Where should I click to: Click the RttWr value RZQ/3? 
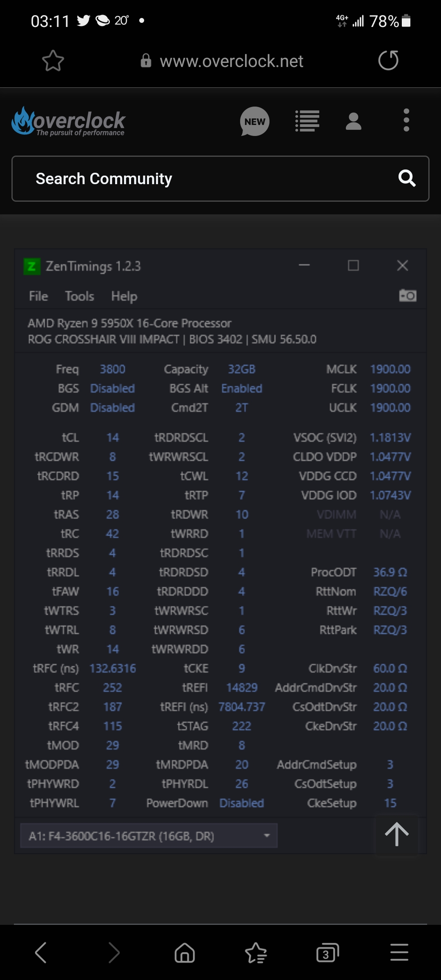tap(390, 610)
